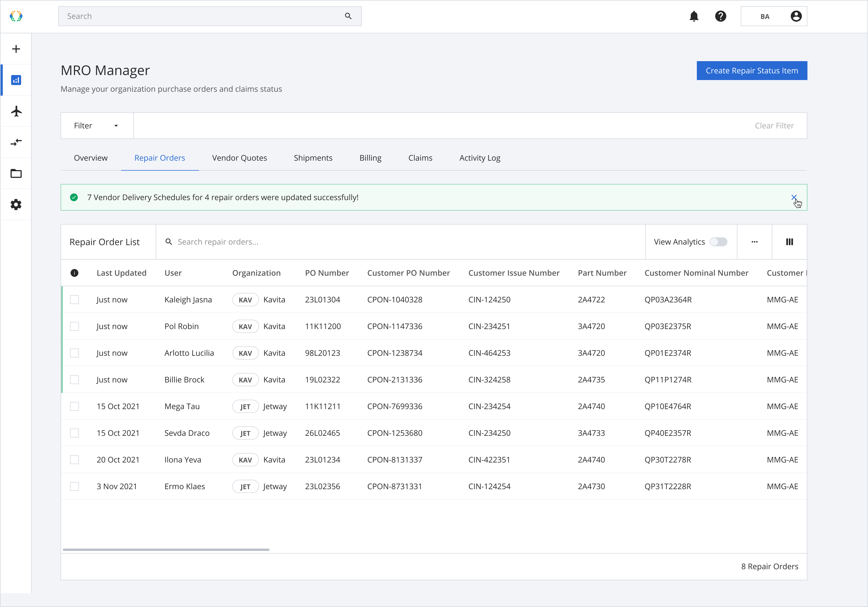Select the checkbox for Billie Brock row
Screen dimensions: 868x607
tap(74, 380)
